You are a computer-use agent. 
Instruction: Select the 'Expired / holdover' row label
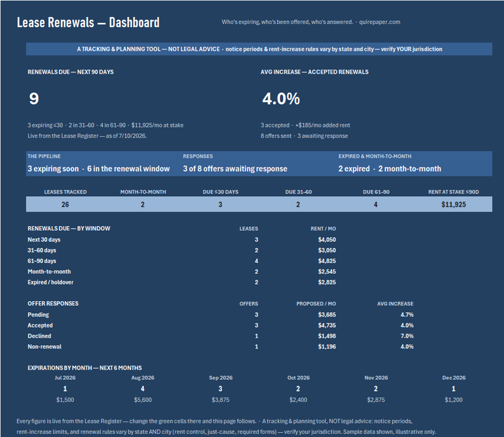[x=51, y=282]
